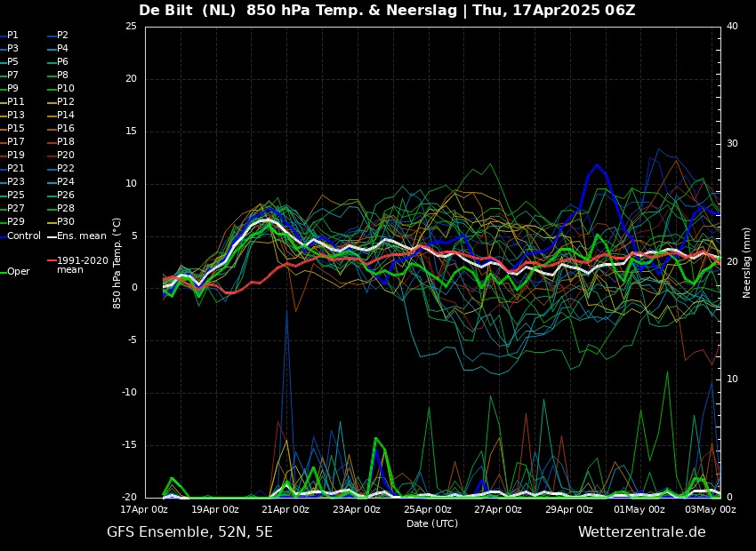Click the -10 temperature axis value
Screen dimensions: 756x551
(130, 393)
